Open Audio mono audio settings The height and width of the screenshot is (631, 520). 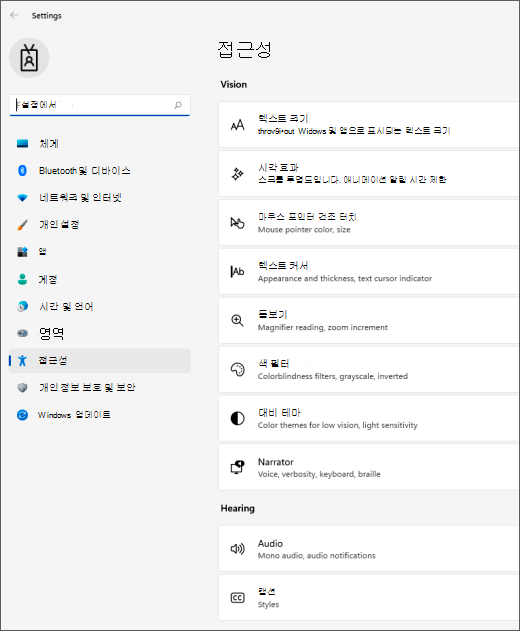click(x=369, y=549)
